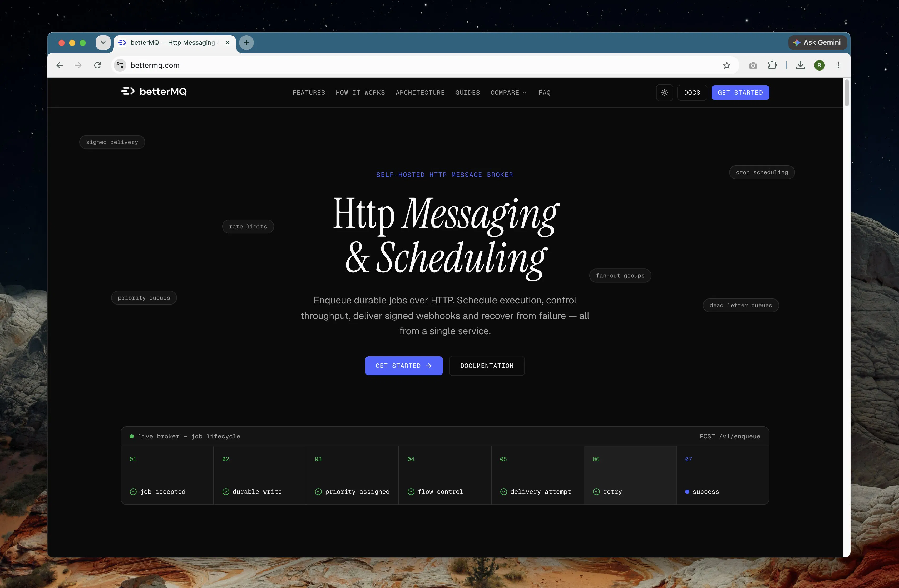Click the betterMQ logo in site header
Screen dimensions: 899x588
click(154, 91)
